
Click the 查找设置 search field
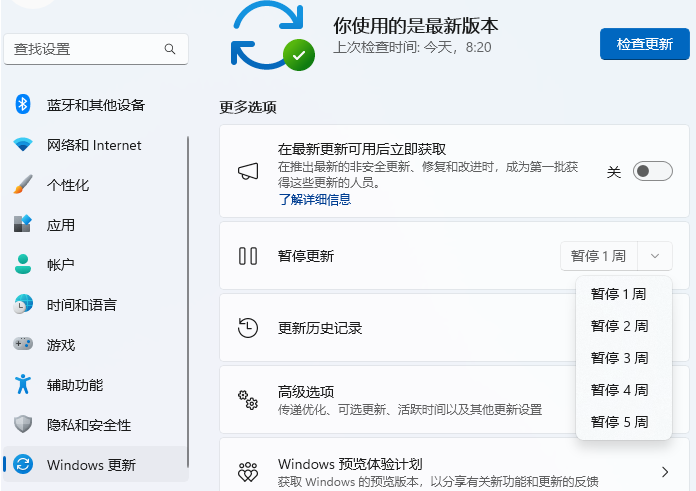(x=96, y=49)
